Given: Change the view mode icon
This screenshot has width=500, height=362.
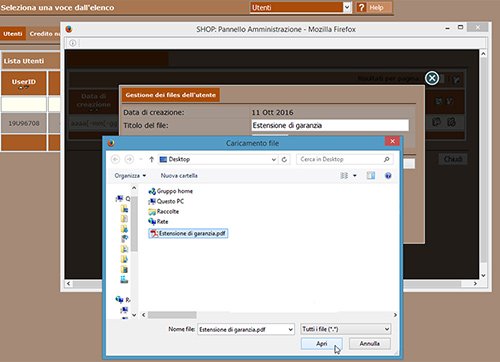Looking at the screenshot, I should pyautogui.click(x=344, y=176).
